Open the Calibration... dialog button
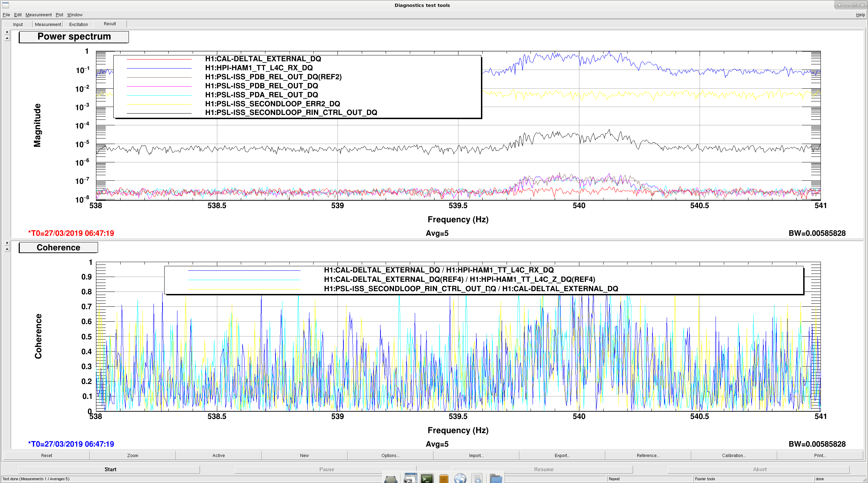The height and width of the screenshot is (483, 868). (x=734, y=455)
